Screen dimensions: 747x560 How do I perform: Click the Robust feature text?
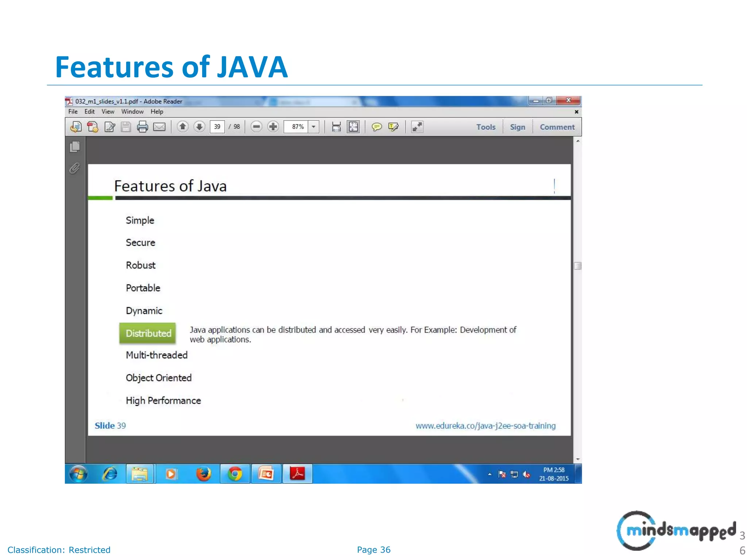(140, 265)
